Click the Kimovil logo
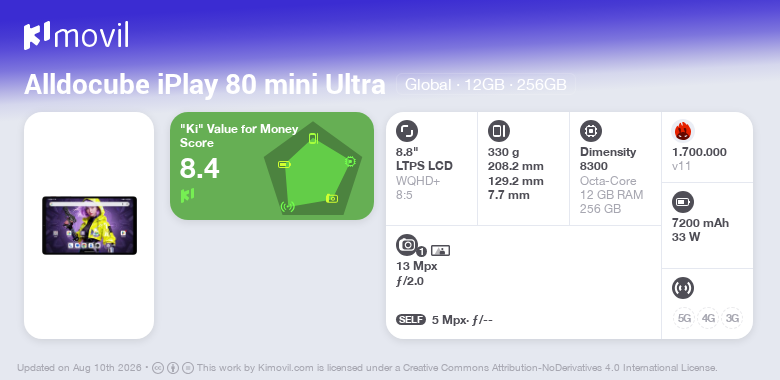 [76, 36]
